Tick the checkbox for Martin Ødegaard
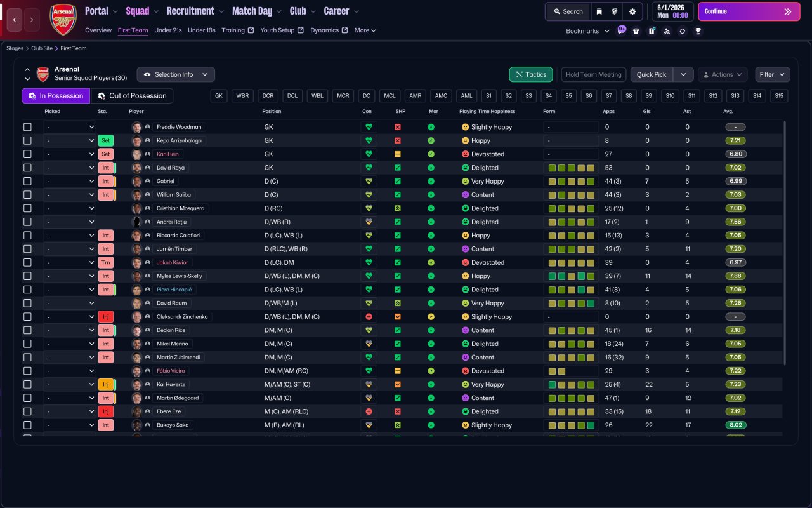Screen dimensions: 812x508 tap(27, 398)
